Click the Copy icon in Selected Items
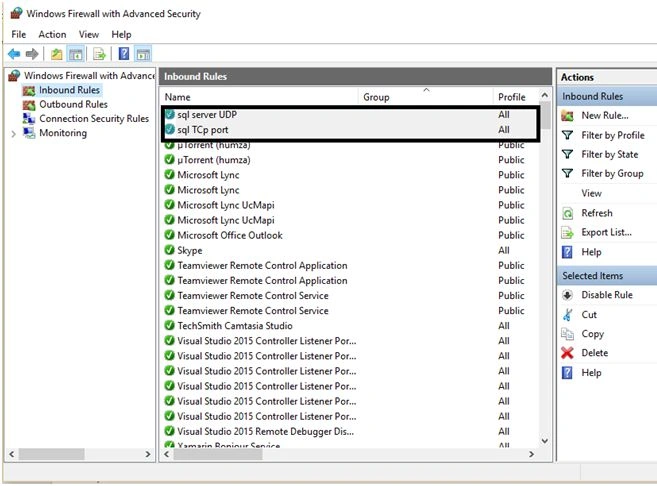Screen dimensions: 657x486 click(x=567, y=334)
